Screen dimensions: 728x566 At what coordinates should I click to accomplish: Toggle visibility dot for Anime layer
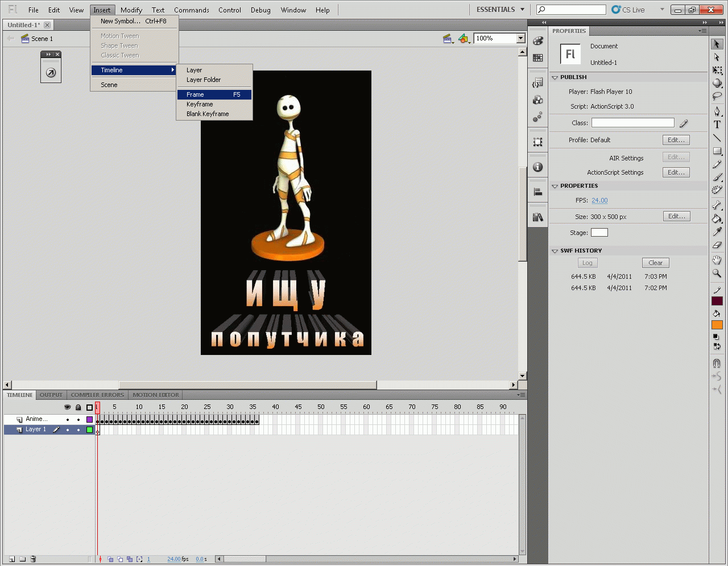tap(68, 420)
